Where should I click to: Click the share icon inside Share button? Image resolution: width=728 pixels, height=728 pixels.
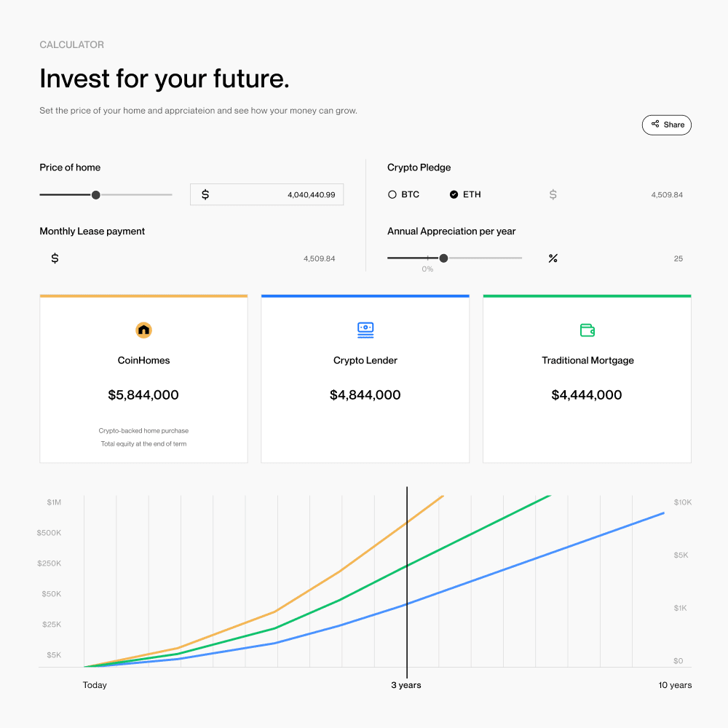coord(655,124)
